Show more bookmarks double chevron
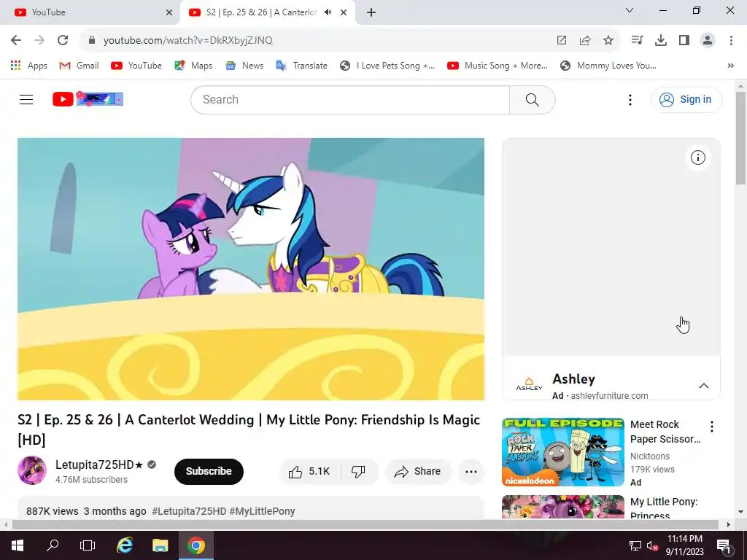 tap(731, 66)
